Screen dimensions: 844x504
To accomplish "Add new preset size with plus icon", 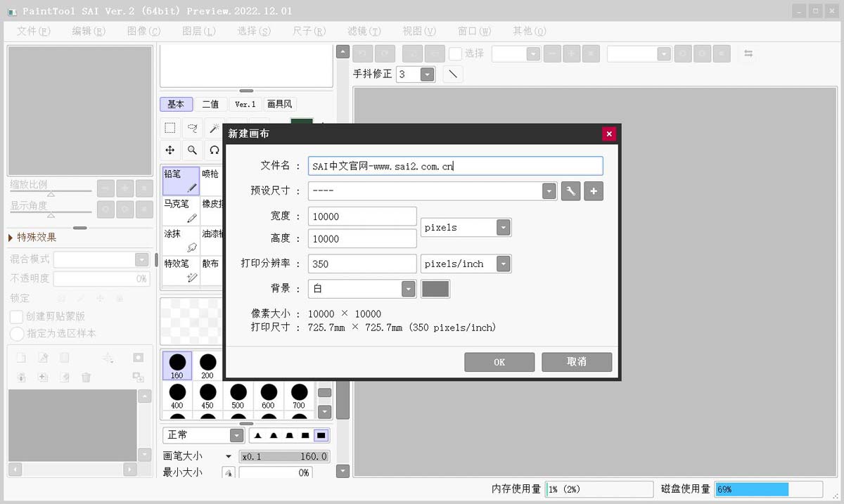I will [x=594, y=190].
